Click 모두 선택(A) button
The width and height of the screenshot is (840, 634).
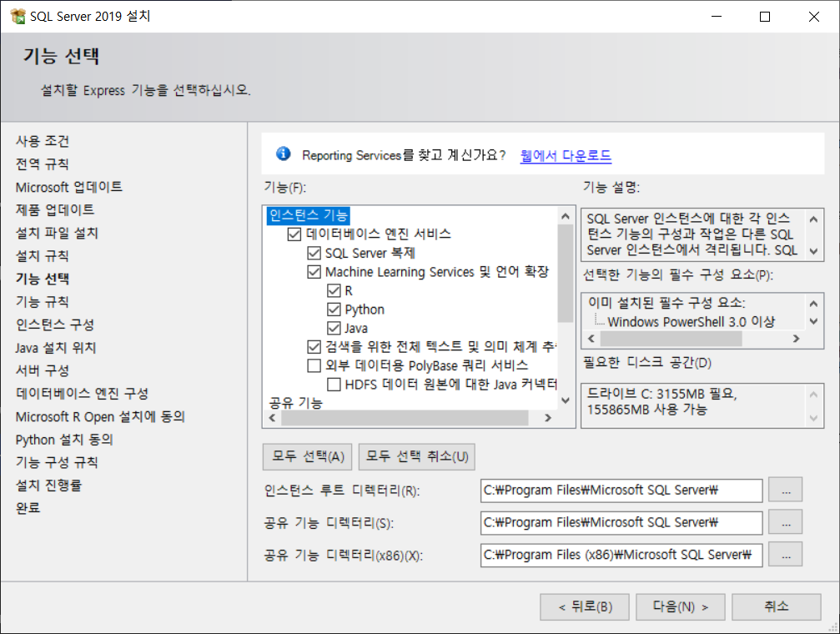pyautogui.click(x=308, y=456)
